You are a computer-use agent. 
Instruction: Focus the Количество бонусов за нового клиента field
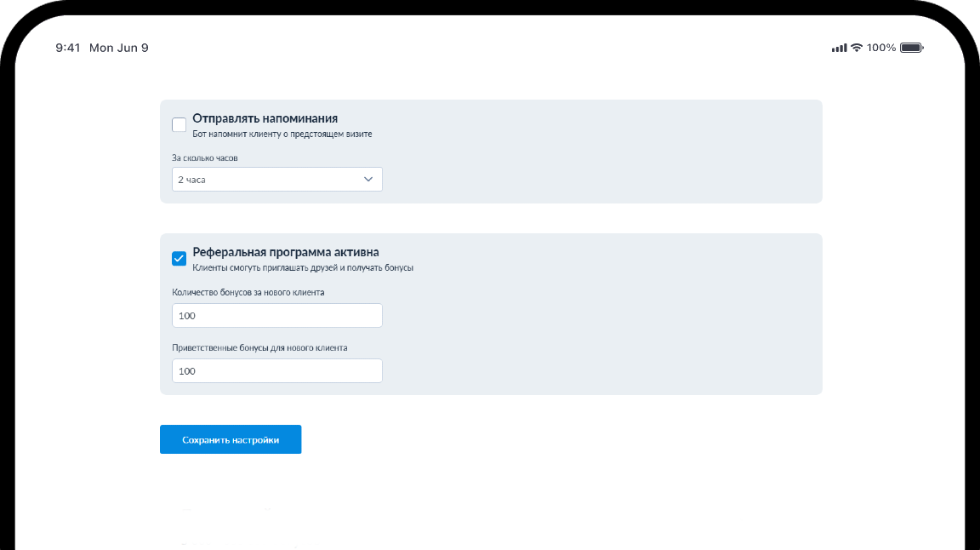(x=276, y=316)
